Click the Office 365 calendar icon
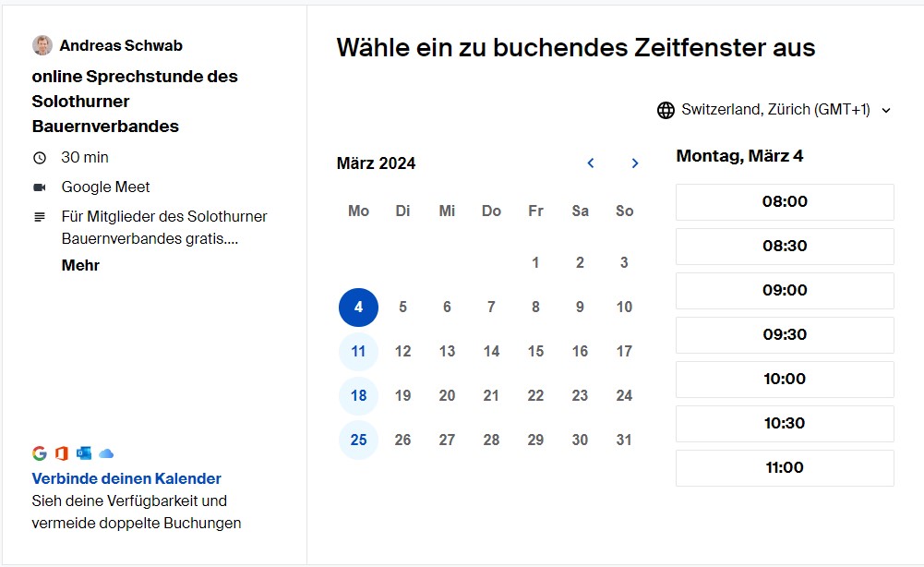The width and height of the screenshot is (924, 567). click(x=62, y=453)
